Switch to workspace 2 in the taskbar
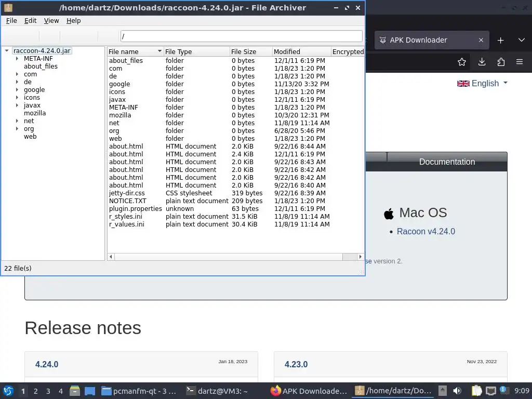 coord(36,391)
